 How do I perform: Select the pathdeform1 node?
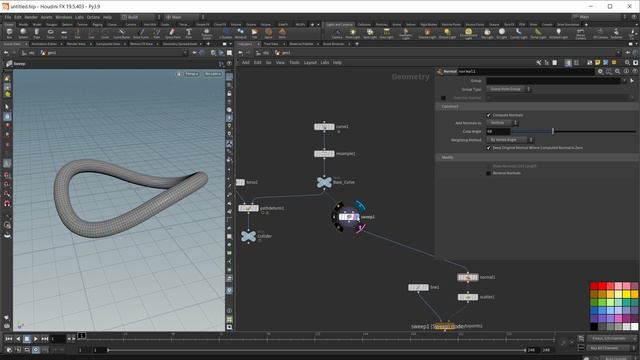click(248, 208)
